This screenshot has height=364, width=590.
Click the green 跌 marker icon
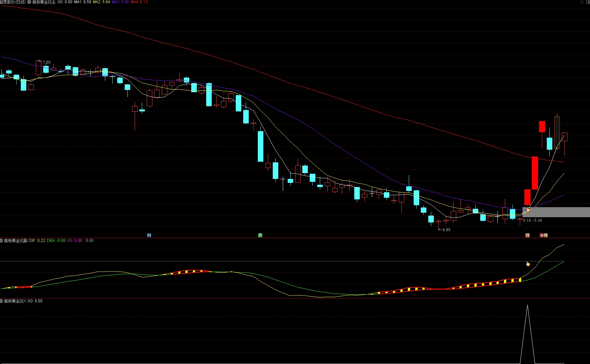260,235
